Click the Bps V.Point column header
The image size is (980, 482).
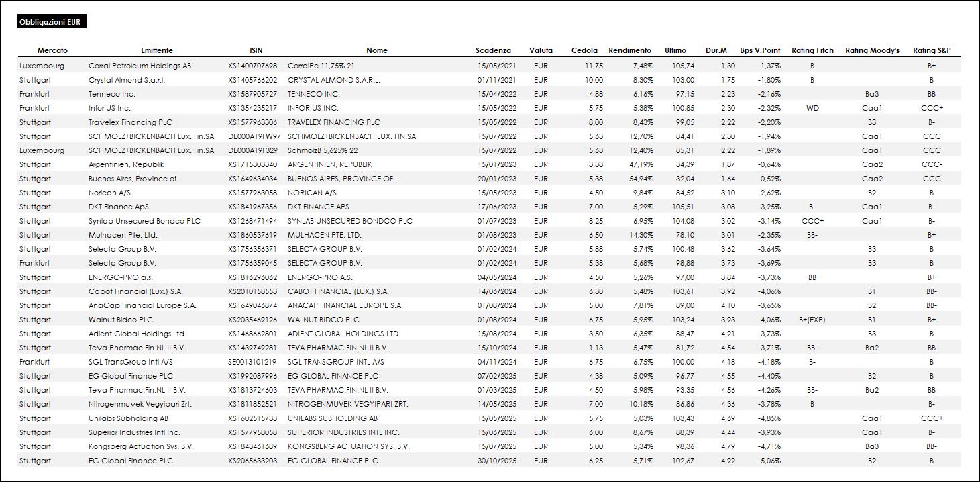[x=760, y=50]
